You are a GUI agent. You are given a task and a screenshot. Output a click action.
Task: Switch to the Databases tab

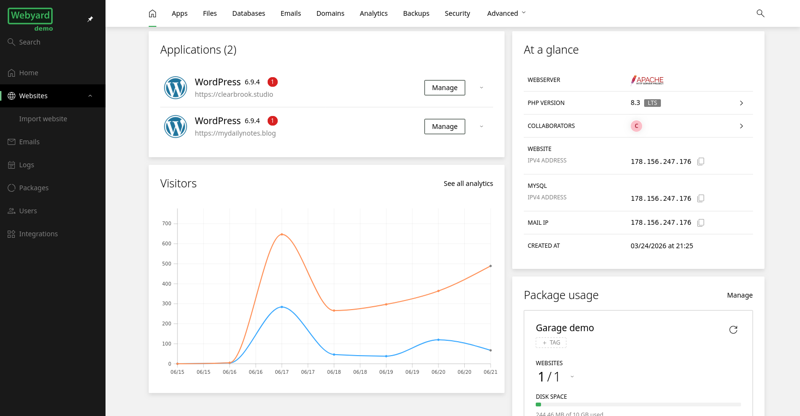(248, 13)
